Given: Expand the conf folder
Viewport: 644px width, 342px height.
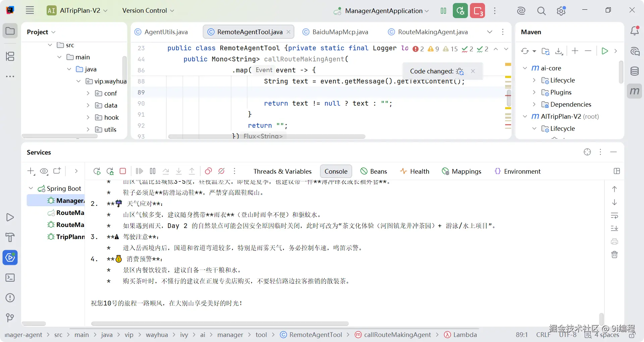Looking at the screenshot, I should [x=88, y=93].
